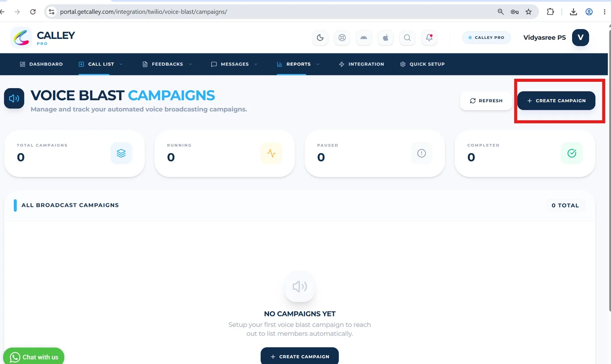Go to the Dashboard menu item
The image size is (611, 364).
pos(41,64)
